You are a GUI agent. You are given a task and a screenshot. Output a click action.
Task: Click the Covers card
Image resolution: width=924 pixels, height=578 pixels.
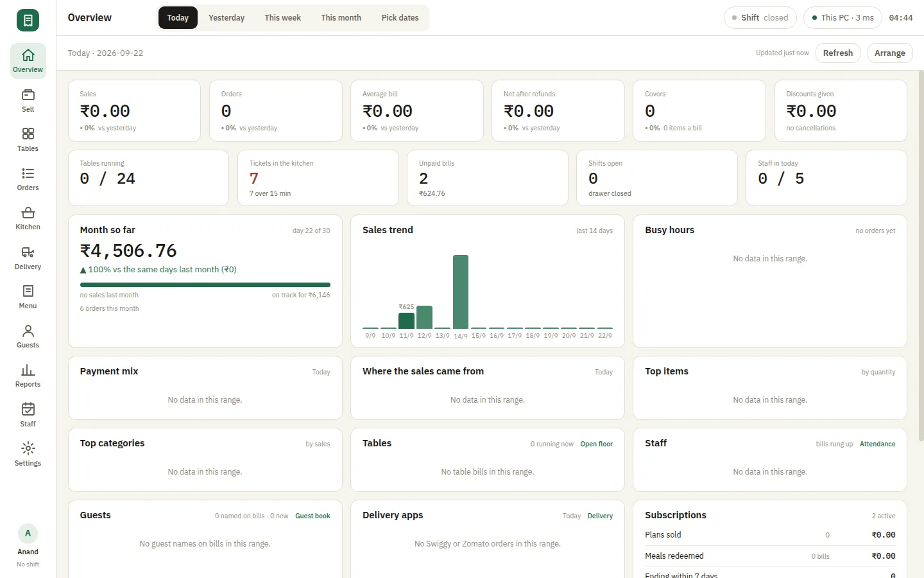click(699, 110)
